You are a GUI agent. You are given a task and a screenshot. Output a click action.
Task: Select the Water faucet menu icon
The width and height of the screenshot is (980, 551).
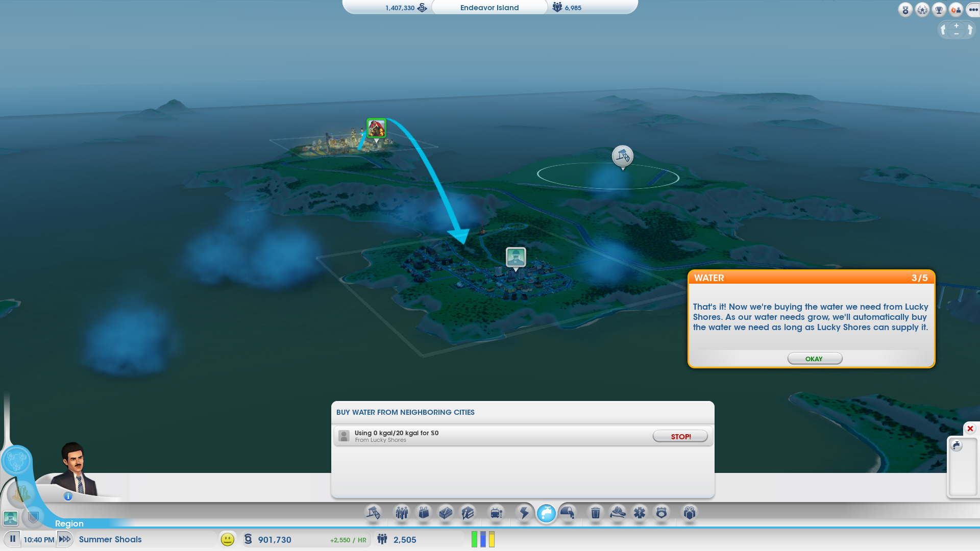pos(546,513)
